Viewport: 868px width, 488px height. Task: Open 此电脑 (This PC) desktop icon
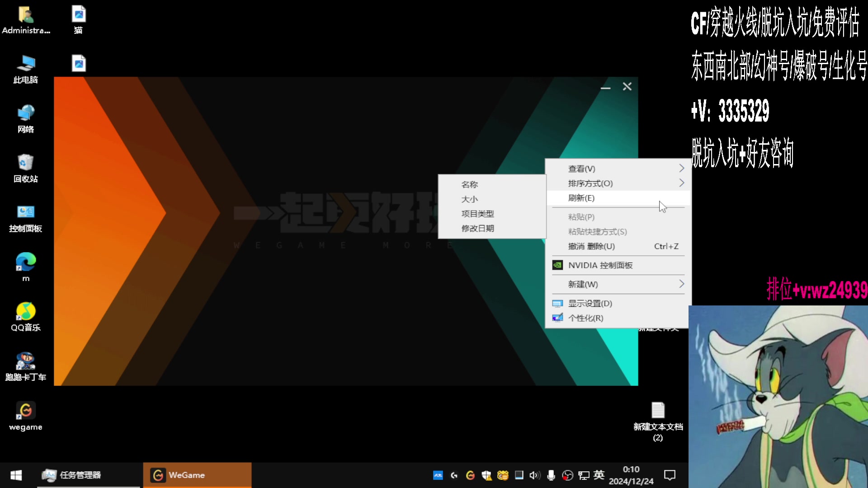point(26,70)
